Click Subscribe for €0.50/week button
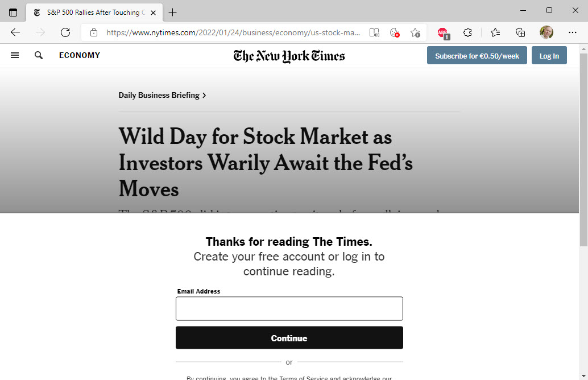588x380 pixels. (477, 56)
